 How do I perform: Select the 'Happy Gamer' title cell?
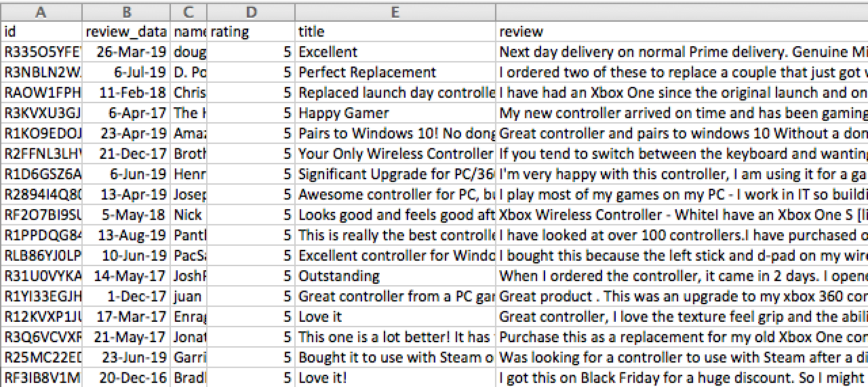396,113
